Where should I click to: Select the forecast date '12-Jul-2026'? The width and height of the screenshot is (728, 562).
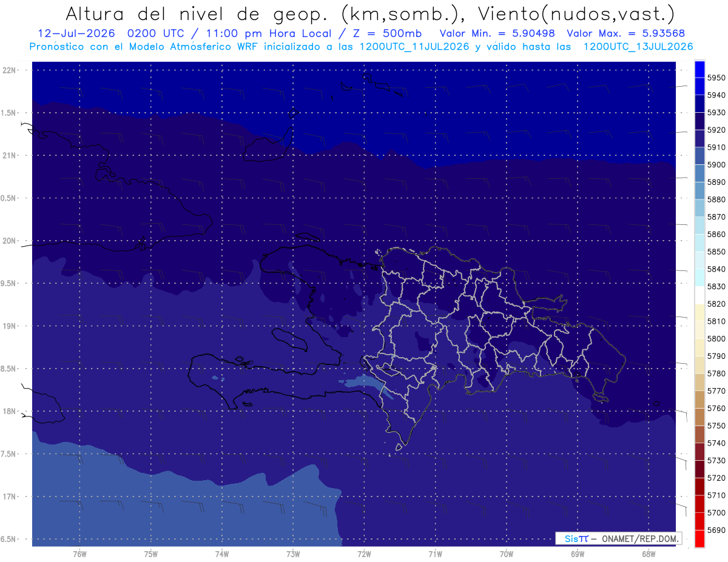tap(78, 33)
